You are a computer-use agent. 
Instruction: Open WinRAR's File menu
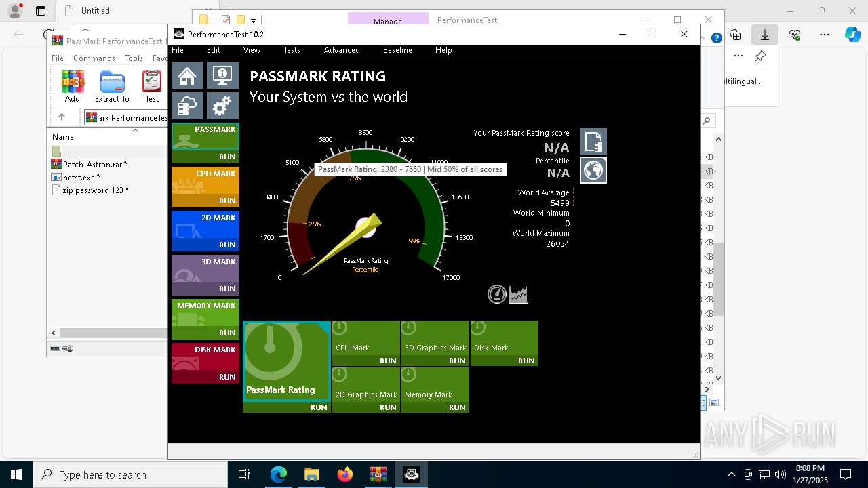58,58
